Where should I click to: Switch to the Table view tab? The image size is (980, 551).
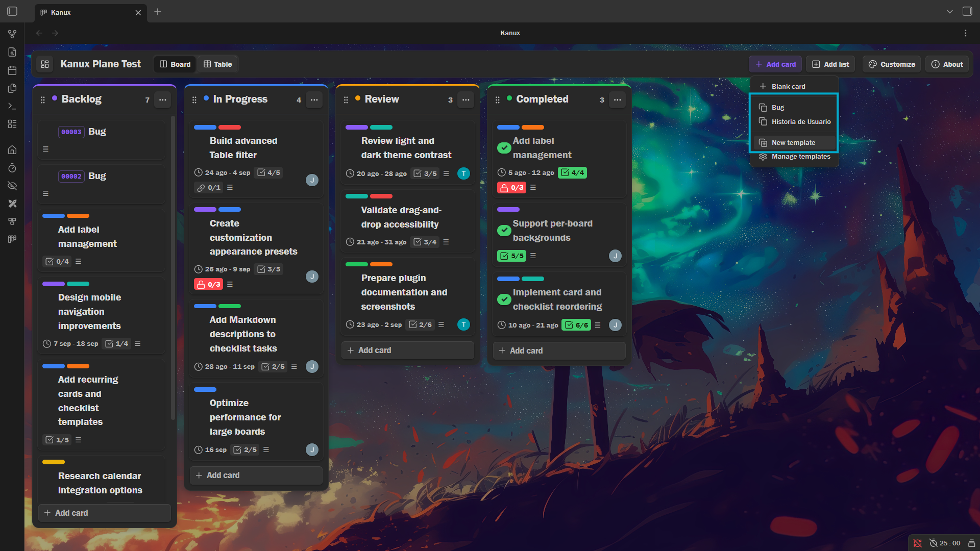pyautogui.click(x=218, y=64)
